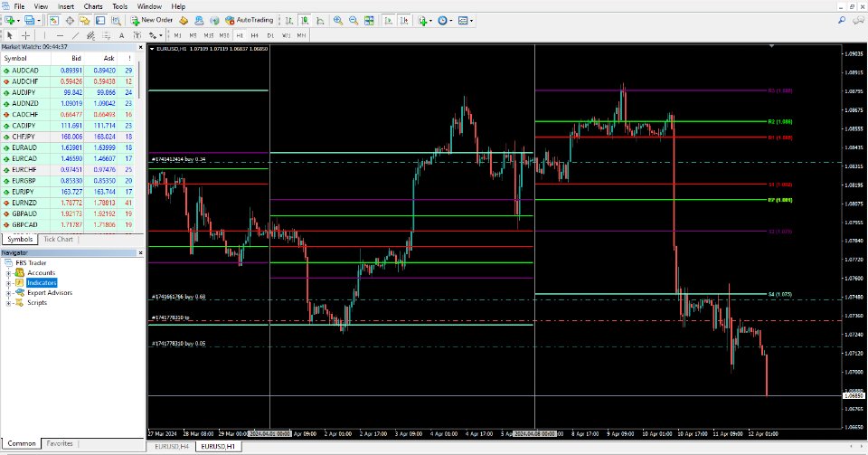Switch chart to line chart style

click(x=320, y=21)
